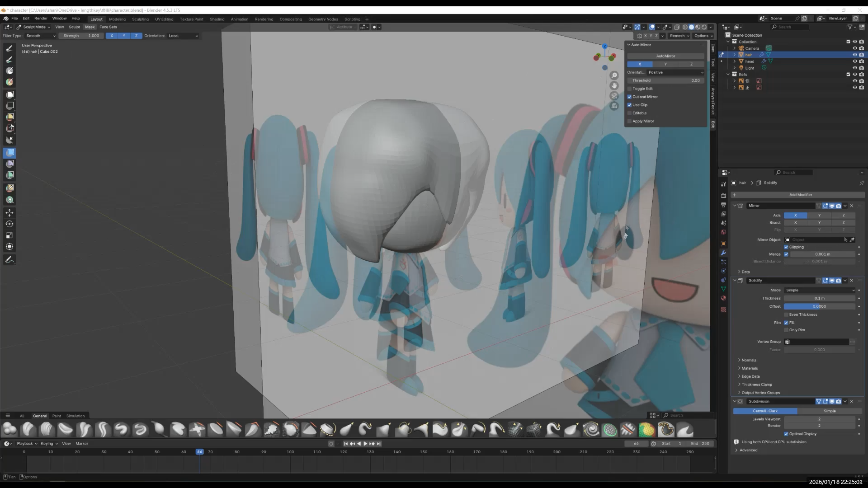Open the Solidify Mode dropdown set to Simple

(820, 290)
